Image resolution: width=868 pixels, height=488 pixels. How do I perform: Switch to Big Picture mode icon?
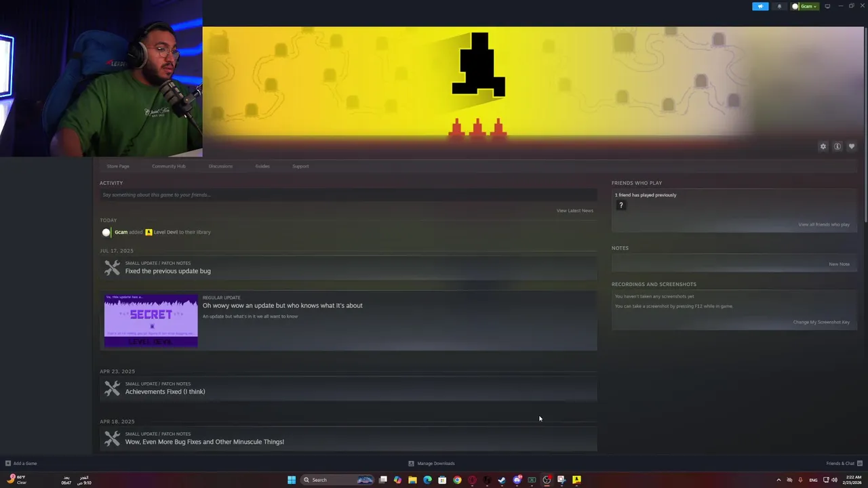[x=827, y=6]
